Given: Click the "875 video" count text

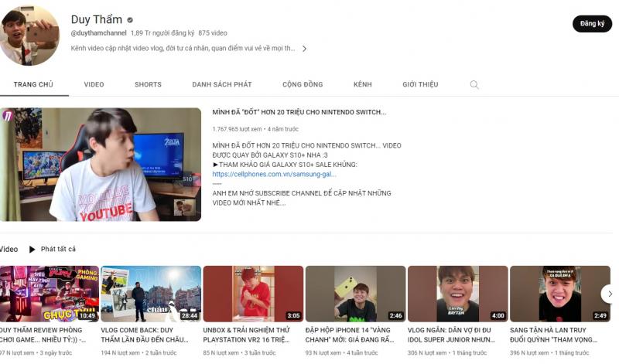Looking at the screenshot, I should [213, 33].
